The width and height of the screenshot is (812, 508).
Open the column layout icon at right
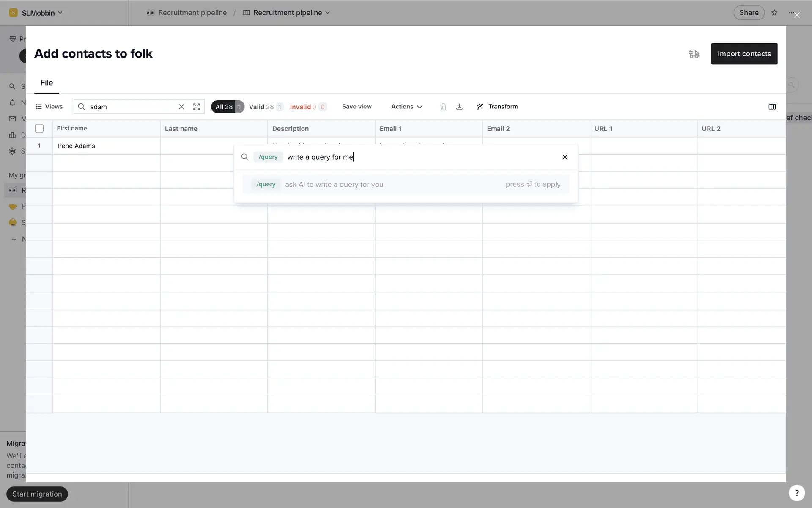click(772, 107)
